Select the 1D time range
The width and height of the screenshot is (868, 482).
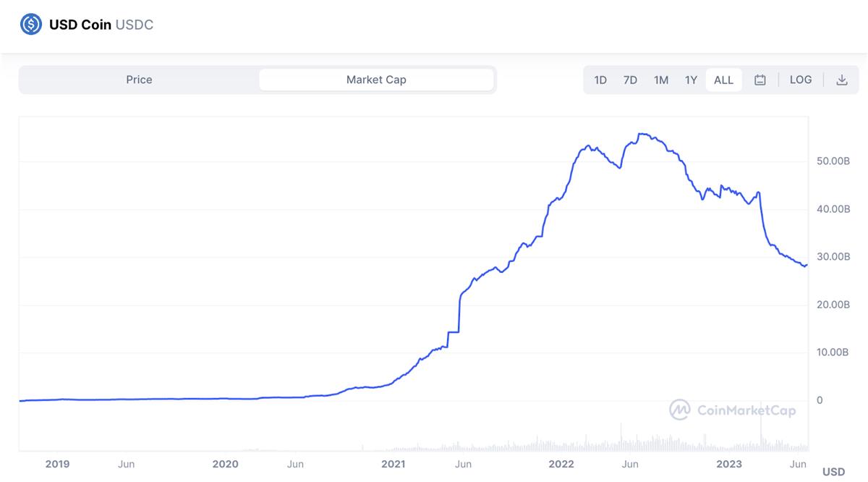pyautogui.click(x=600, y=80)
